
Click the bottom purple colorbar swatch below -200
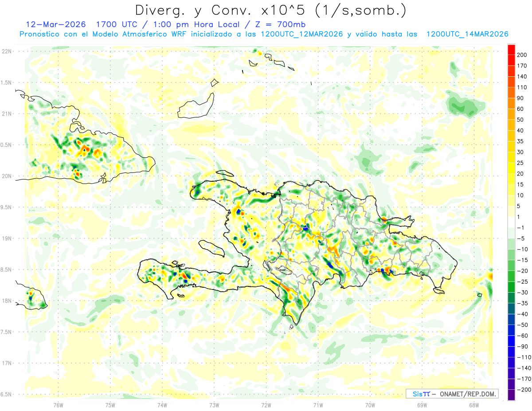tap(512, 395)
